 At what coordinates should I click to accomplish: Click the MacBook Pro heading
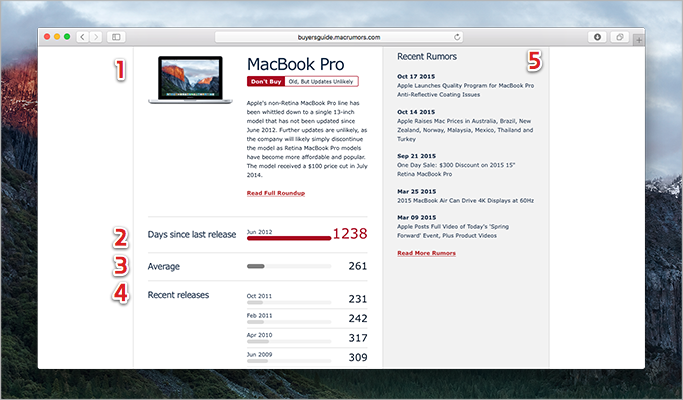pos(295,64)
